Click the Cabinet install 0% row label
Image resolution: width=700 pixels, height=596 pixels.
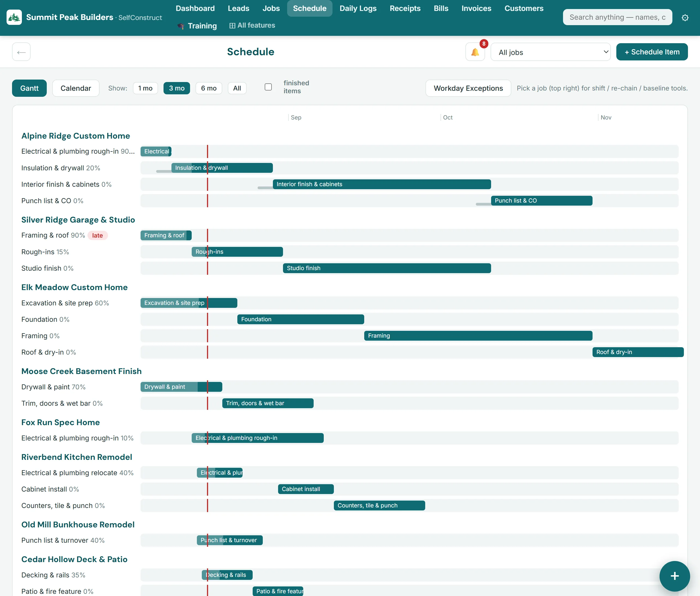50,489
